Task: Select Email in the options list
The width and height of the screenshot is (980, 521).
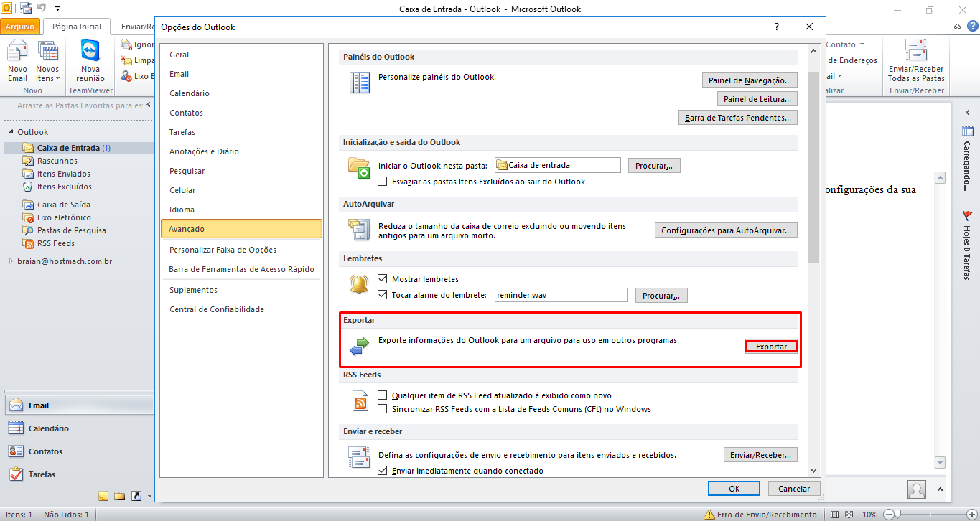Action: 241,74
